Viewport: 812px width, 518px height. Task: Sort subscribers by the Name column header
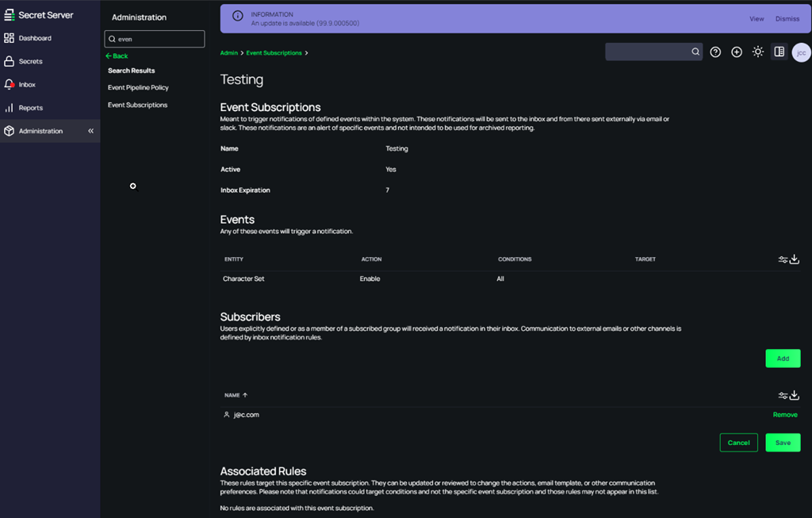point(236,395)
